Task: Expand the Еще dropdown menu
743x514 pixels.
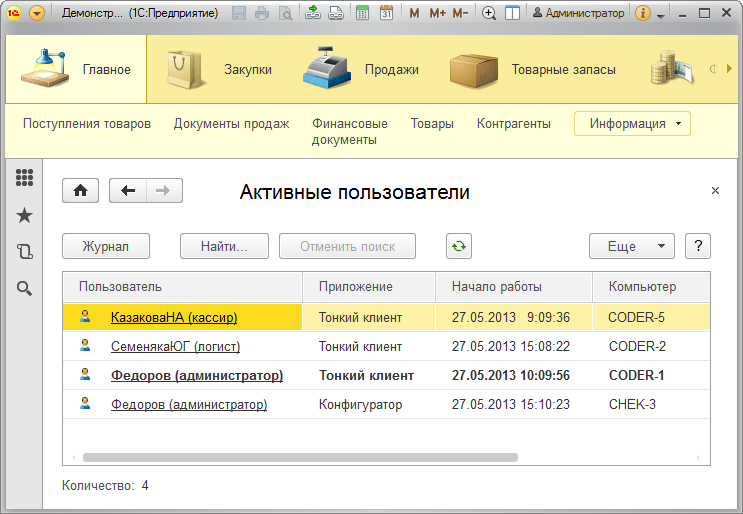Action: [632, 246]
